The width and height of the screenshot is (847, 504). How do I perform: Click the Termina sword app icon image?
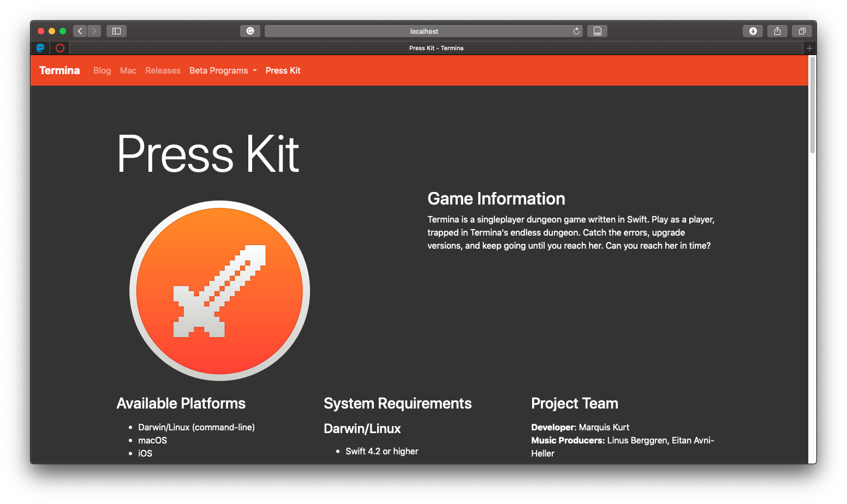coord(219,291)
